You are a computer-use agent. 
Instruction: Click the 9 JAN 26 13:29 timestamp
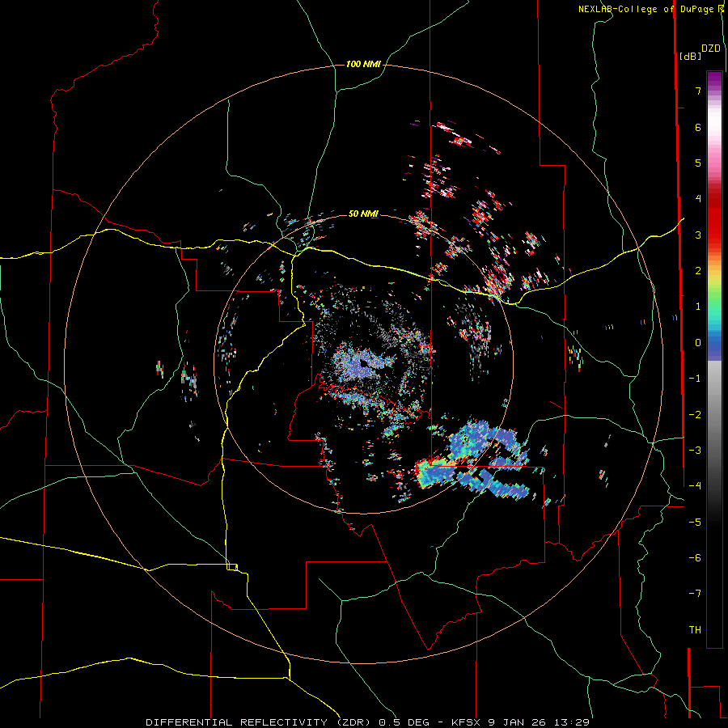539,722
